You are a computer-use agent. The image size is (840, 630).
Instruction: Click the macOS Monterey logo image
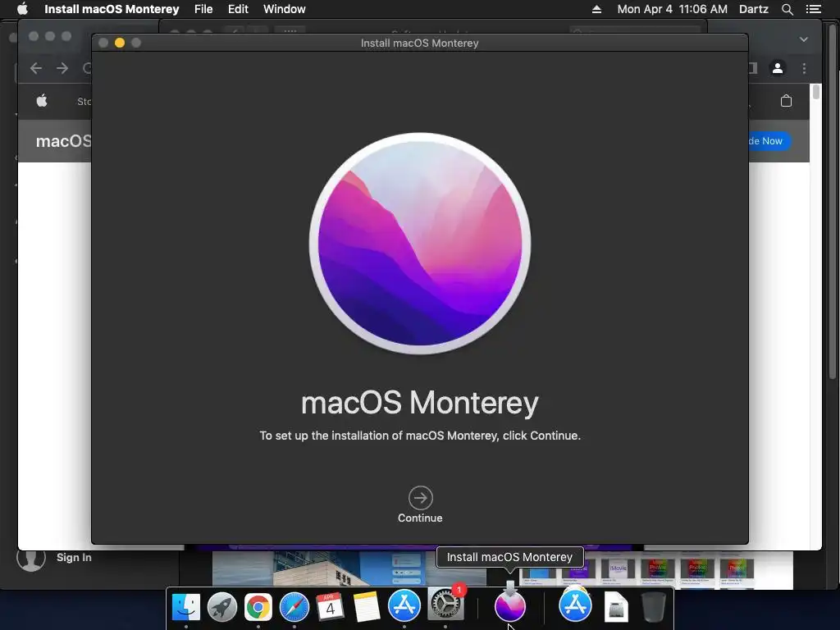[420, 244]
